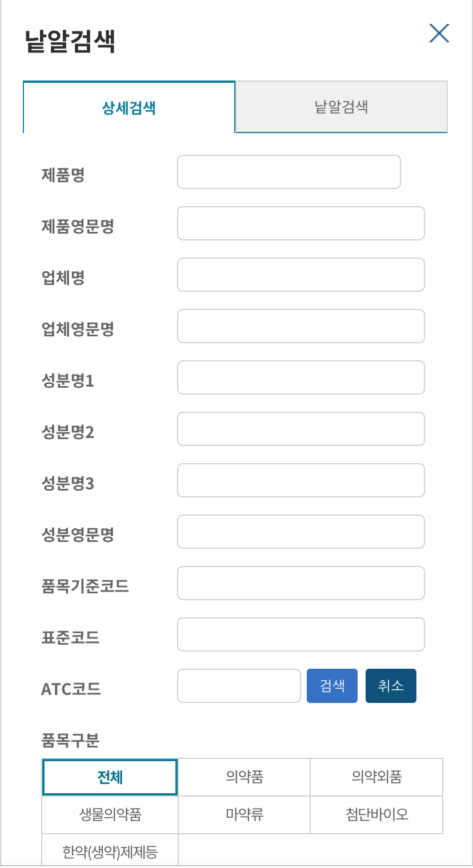Click the 제품영문명 input field
The height and width of the screenshot is (868, 473).
pyautogui.click(x=300, y=223)
